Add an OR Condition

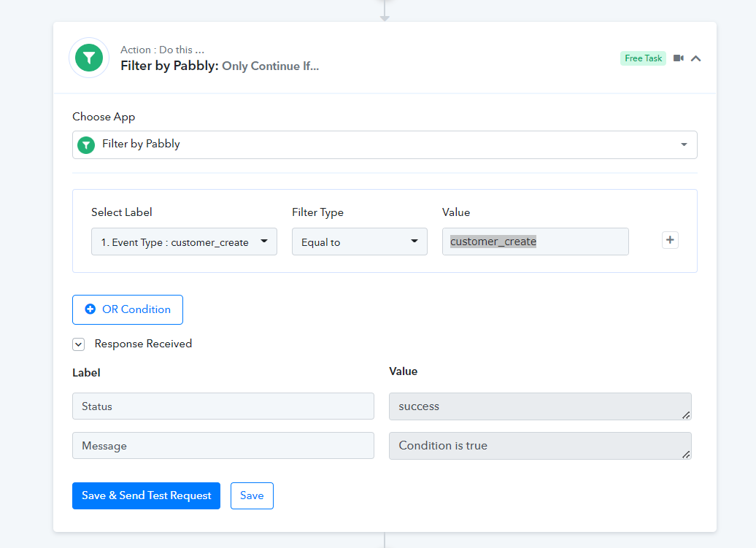128,309
